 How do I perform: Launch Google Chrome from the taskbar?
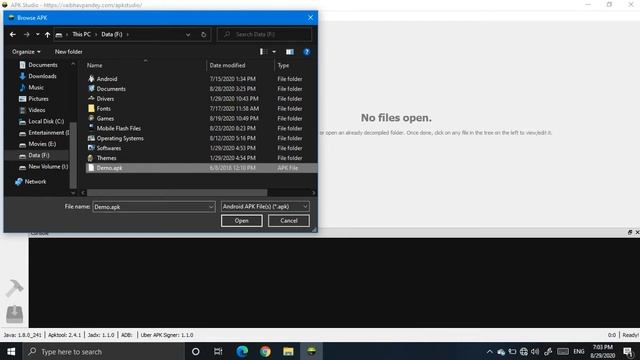(x=265, y=351)
